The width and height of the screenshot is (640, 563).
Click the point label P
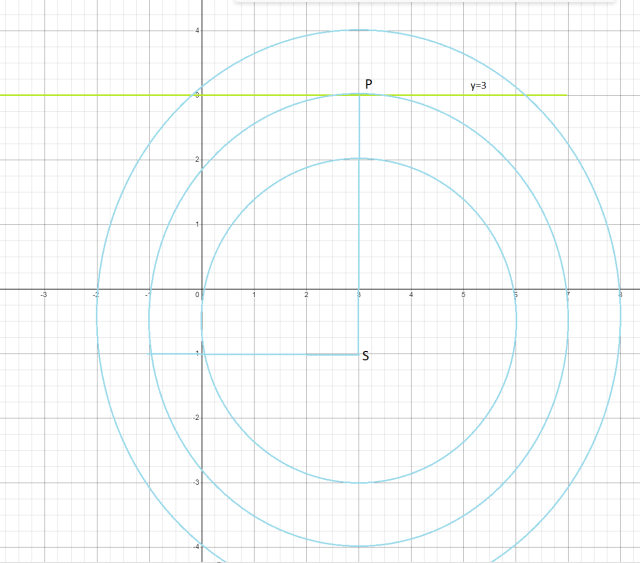[369, 84]
